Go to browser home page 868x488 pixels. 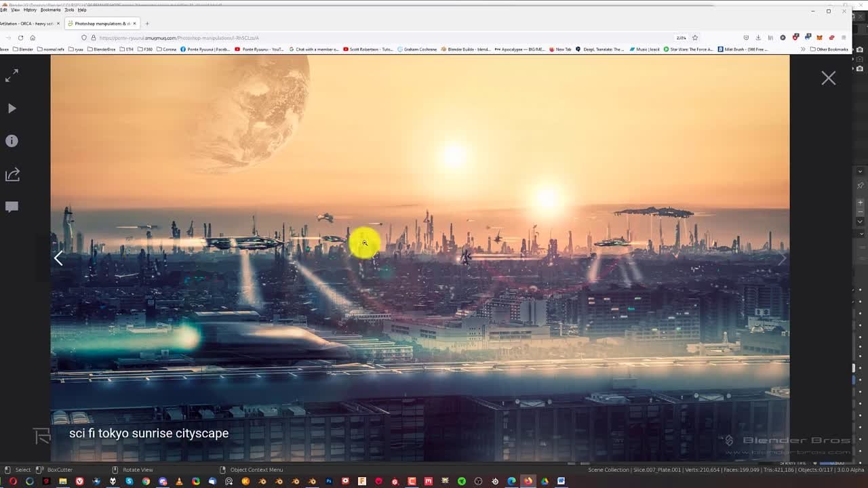[33, 38]
